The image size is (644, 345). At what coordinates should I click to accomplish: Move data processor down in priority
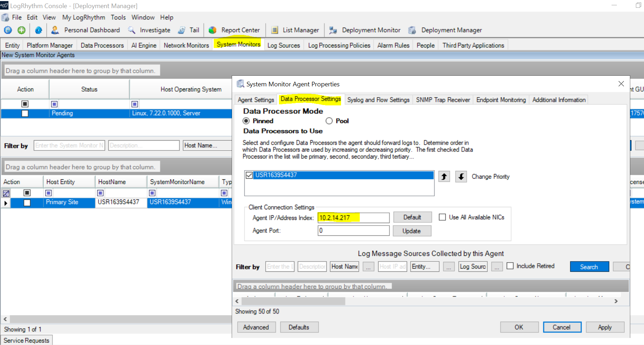[x=461, y=177]
